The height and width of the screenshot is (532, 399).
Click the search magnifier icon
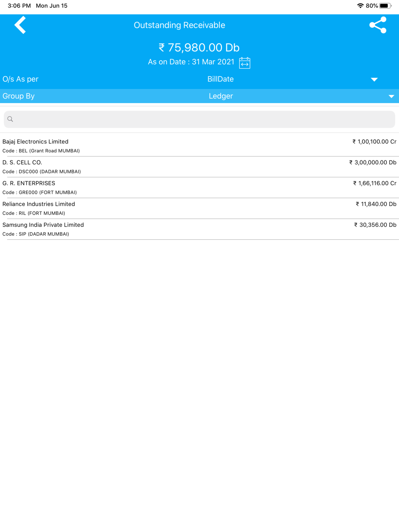point(10,119)
